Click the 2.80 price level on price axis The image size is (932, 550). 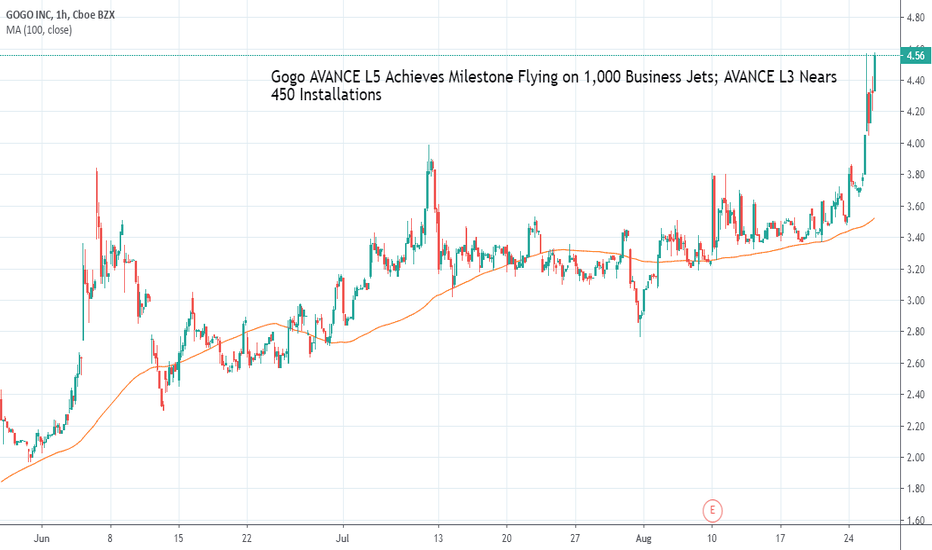coord(915,331)
